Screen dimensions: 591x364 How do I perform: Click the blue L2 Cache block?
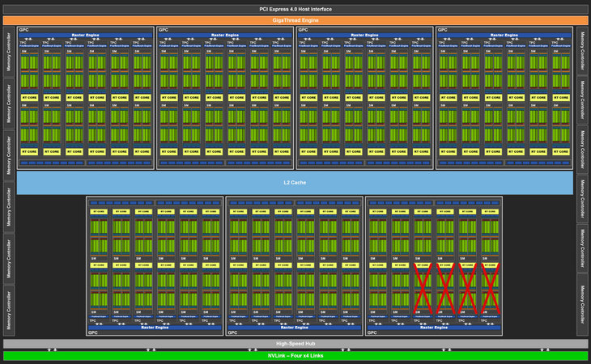tap(295, 183)
